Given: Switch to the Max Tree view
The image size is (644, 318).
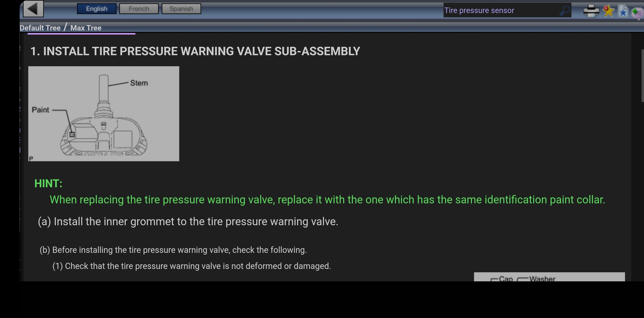Looking at the screenshot, I should coord(86,28).
